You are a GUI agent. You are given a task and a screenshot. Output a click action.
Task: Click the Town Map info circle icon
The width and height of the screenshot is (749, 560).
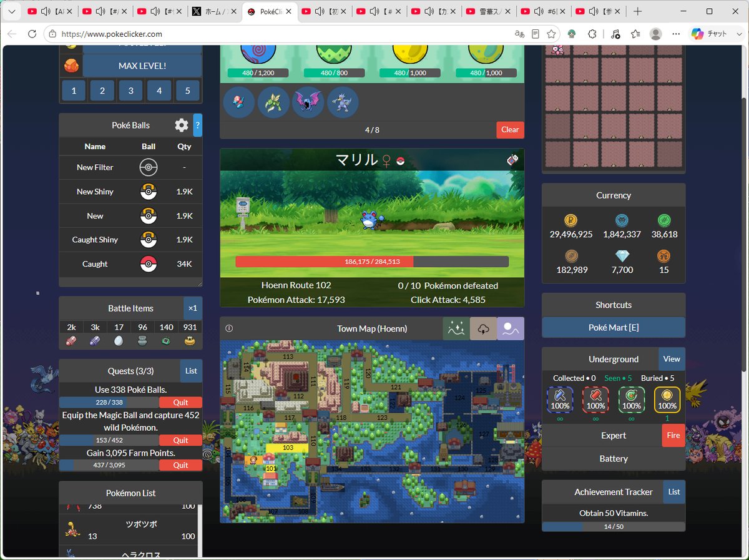tap(229, 328)
